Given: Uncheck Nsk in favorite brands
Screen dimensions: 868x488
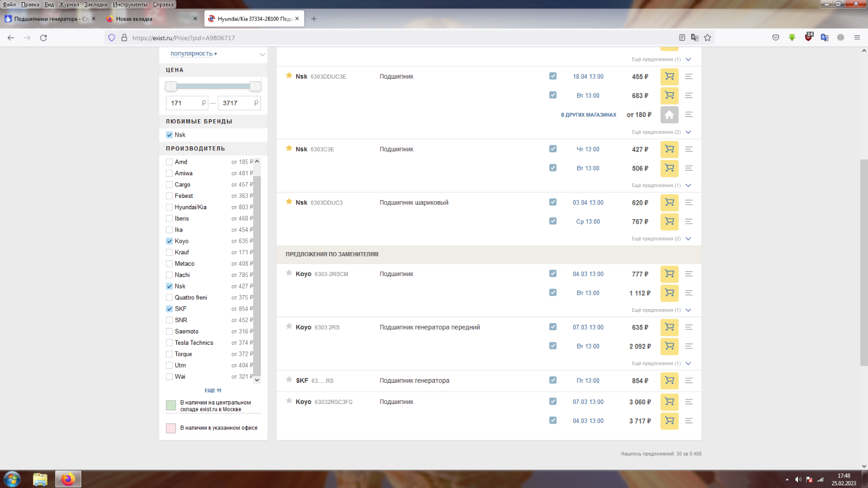Looking at the screenshot, I should click(x=169, y=135).
